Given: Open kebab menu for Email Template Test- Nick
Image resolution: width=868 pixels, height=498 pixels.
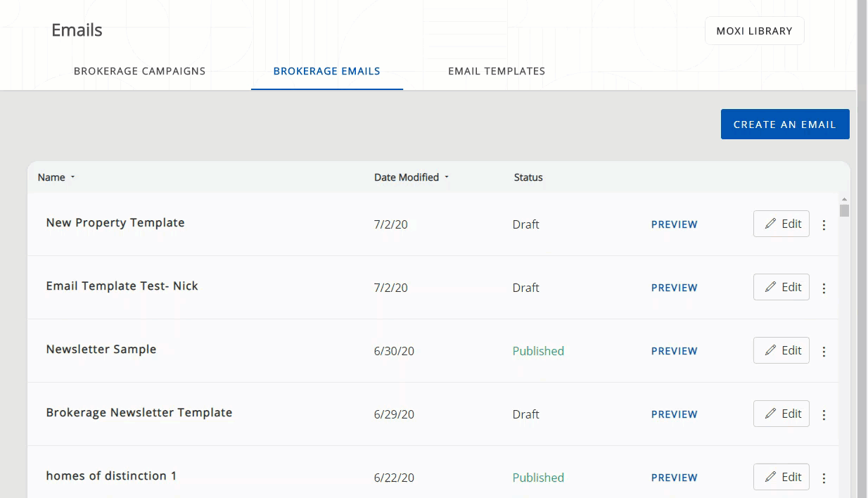Looking at the screenshot, I should point(824,288).
